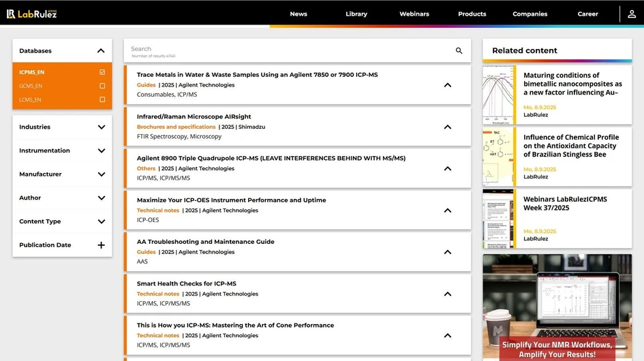Screen dimensions: 644x361
Task: Expand the Manufacturer filter
Action: click(x=101, y=174)
